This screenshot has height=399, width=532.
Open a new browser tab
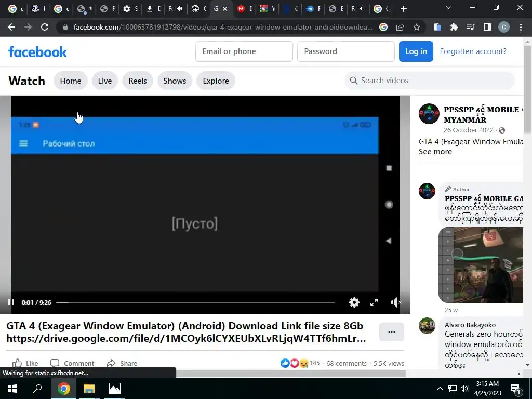click(x=403, y=9)
